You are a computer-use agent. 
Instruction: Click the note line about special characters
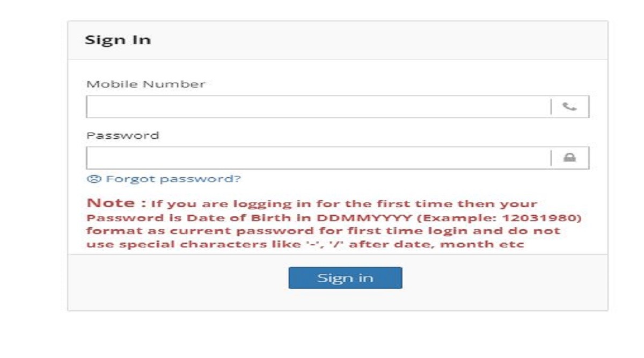[305, 244]
